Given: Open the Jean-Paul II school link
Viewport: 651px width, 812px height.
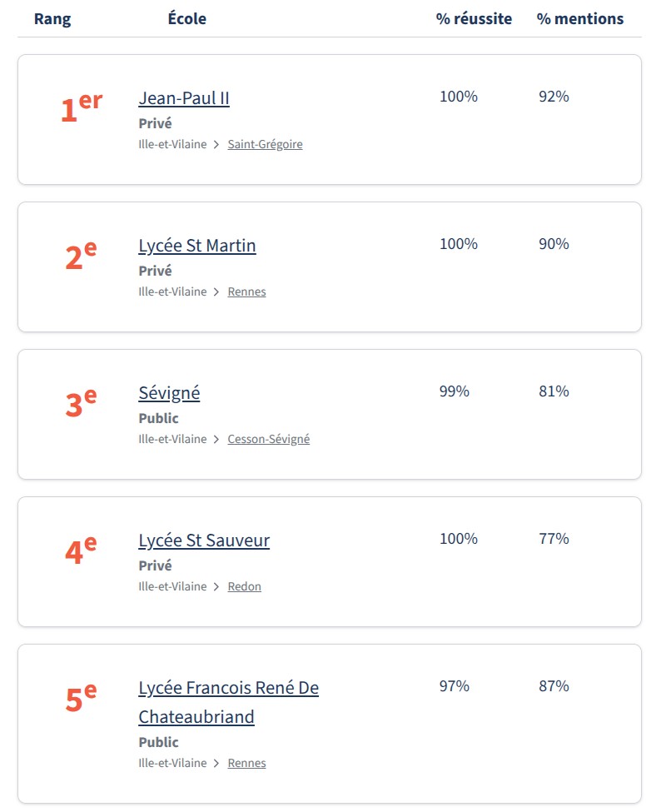Looking at the screenshot, I should pyautogui.click(x=184, y=98).
